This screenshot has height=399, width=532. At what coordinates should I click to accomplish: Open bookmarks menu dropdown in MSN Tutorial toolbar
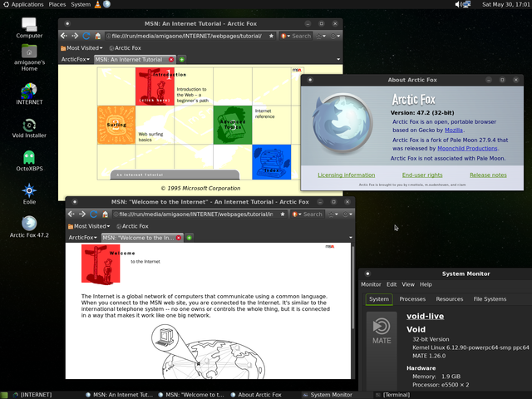point(321,36)
